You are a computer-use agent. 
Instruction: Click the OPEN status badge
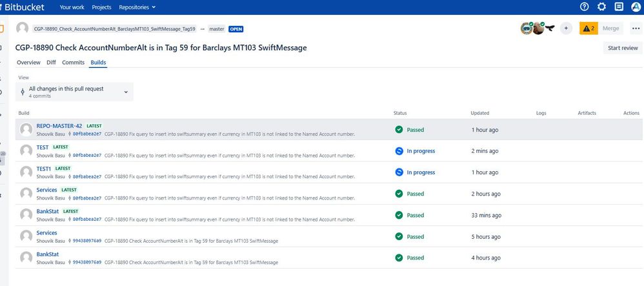(x=236, y=29)
